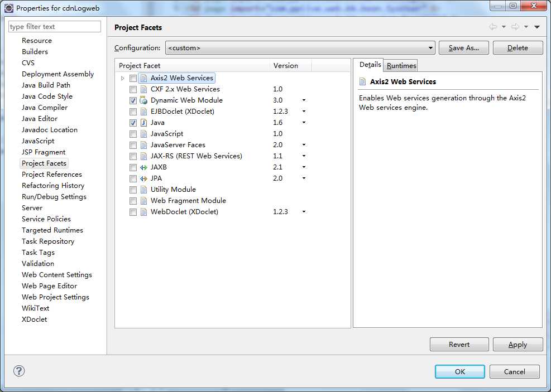Enable the JAX-RS (REST Web Services) checkbox

point(133,157)
